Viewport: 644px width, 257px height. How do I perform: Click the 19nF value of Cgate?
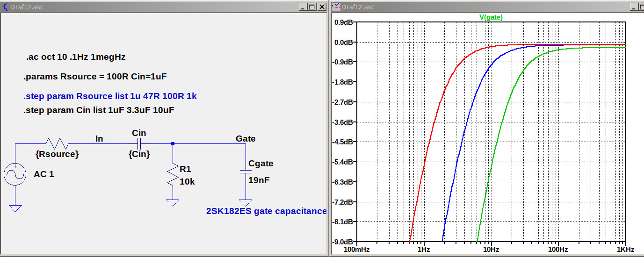(259, 180)
